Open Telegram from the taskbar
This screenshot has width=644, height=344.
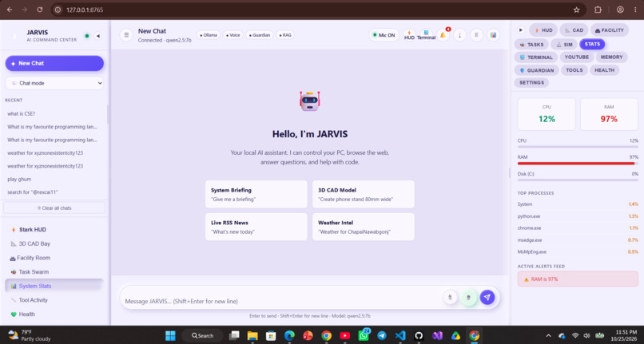click(x=382, y=335)
